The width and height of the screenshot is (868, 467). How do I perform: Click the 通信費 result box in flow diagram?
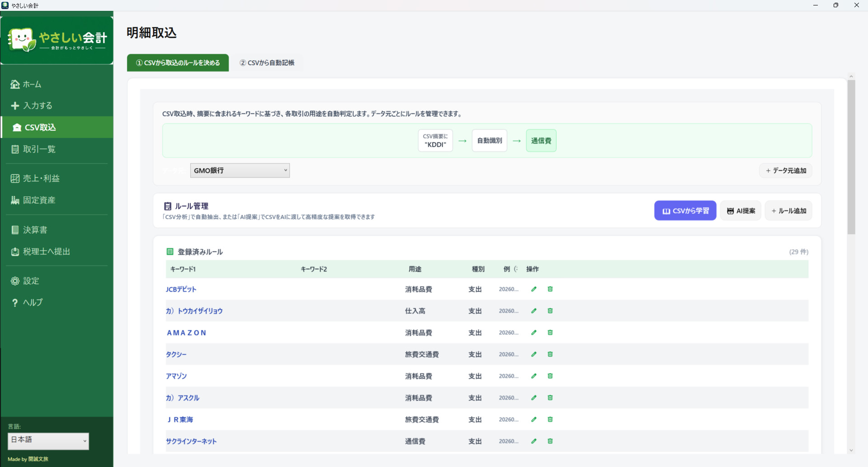(x=541, y=141)
